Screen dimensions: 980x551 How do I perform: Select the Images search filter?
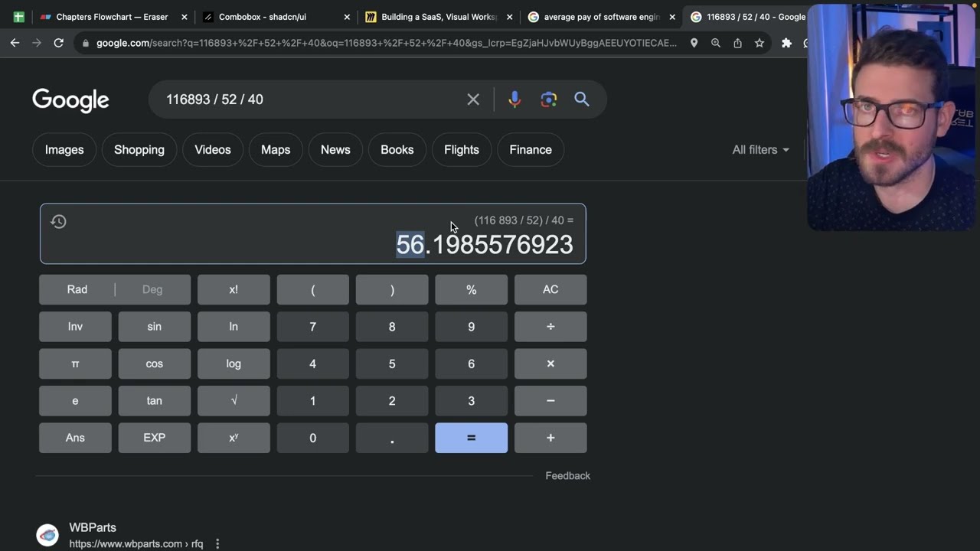64,150
